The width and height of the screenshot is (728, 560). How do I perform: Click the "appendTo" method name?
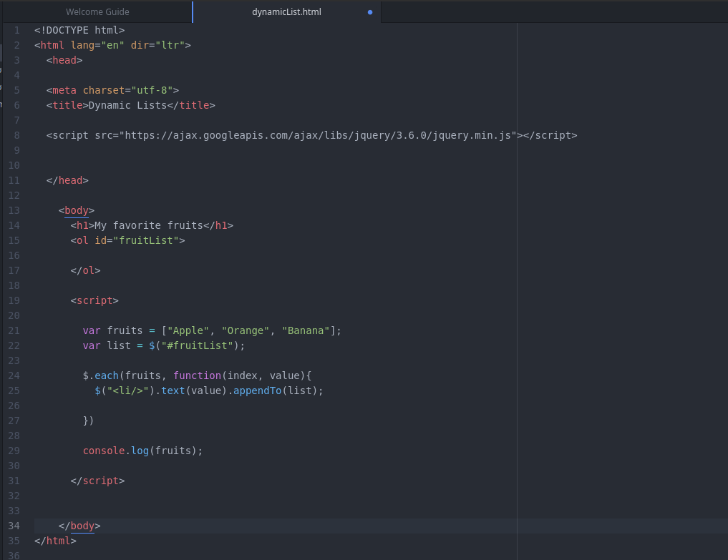point(258,390)
